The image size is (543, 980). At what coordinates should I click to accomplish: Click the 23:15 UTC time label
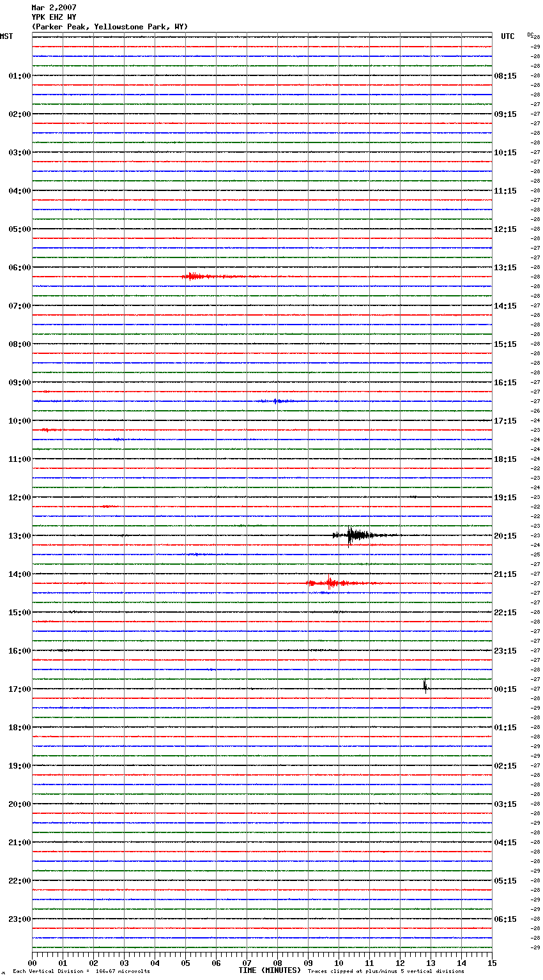click(505, 651)
